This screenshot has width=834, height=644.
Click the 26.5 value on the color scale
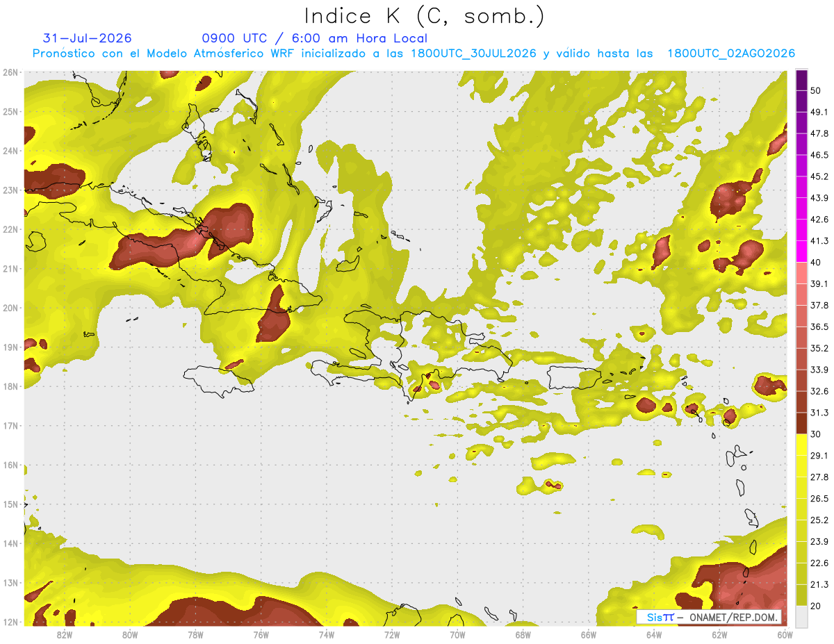819,499
